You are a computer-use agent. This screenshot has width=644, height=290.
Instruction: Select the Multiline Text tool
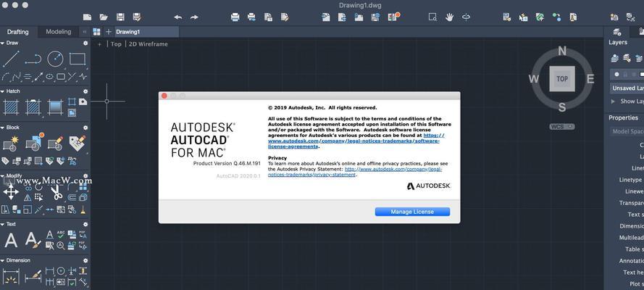pos(11,240)
